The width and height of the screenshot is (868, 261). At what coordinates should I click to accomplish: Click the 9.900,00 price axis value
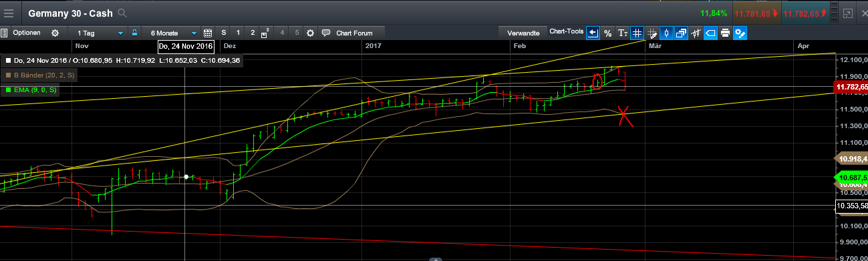[853, 242]
